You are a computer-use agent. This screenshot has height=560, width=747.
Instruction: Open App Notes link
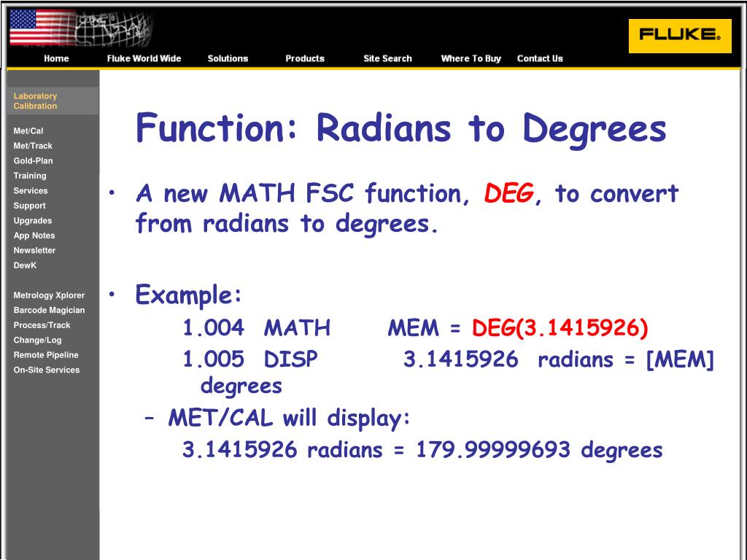[34, 236]
